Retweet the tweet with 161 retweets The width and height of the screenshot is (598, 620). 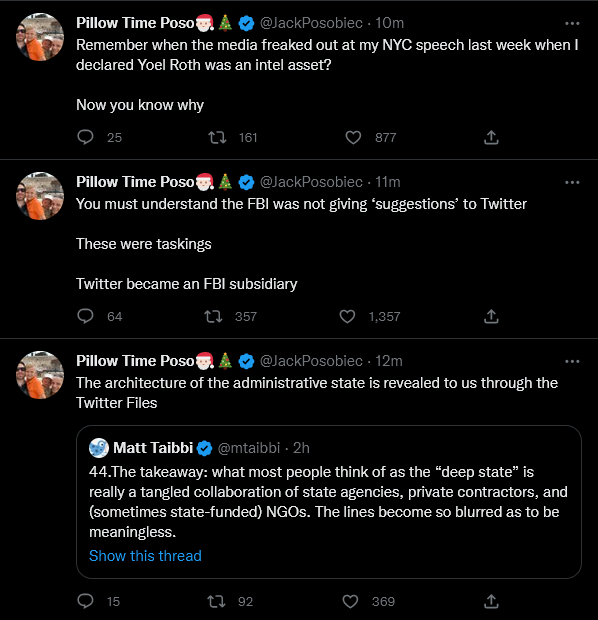pyautogui.click(x=217, y=137)
